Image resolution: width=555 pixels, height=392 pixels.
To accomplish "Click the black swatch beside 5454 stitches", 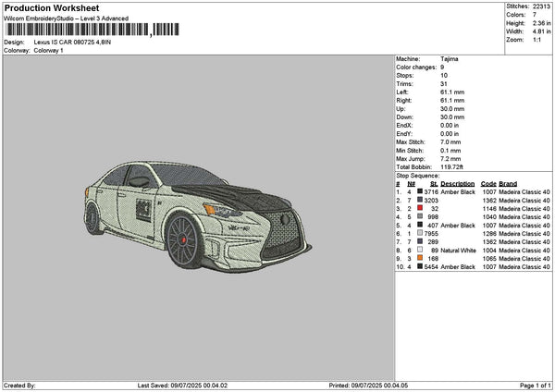I will point(421,266).
